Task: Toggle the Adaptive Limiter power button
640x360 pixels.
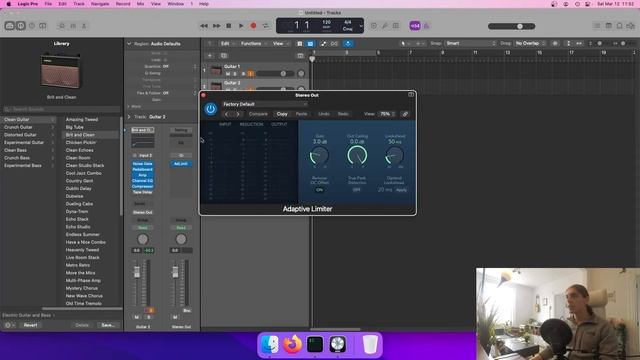Action: coord(211,109)
